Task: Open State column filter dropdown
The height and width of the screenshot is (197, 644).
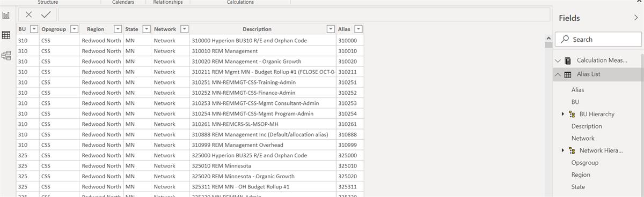Action: click(x=146, y=29)
